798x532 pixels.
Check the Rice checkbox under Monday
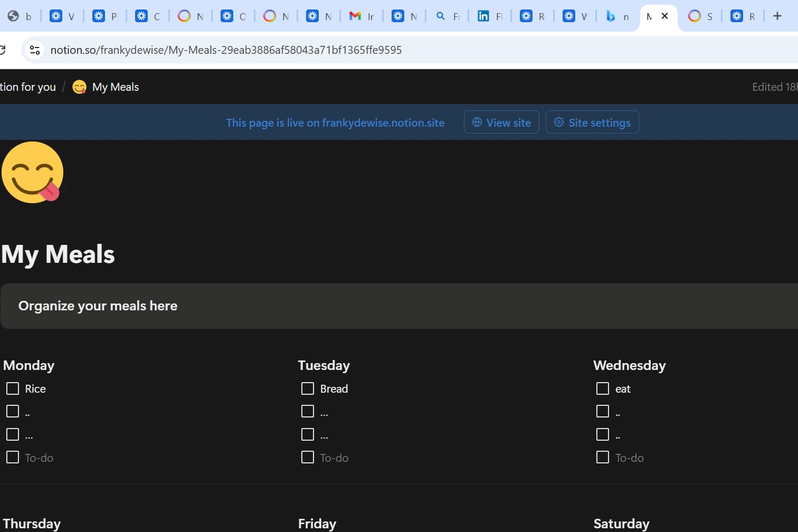point(12,388)
